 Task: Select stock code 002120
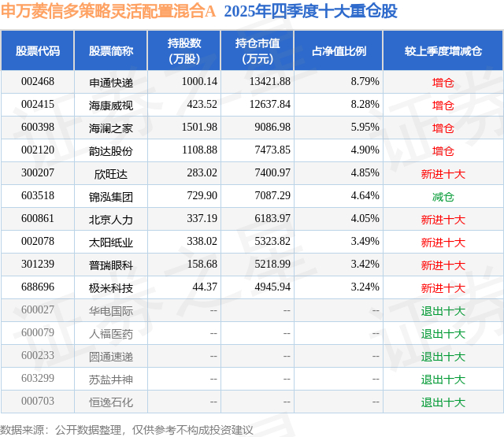click(38, 150)
